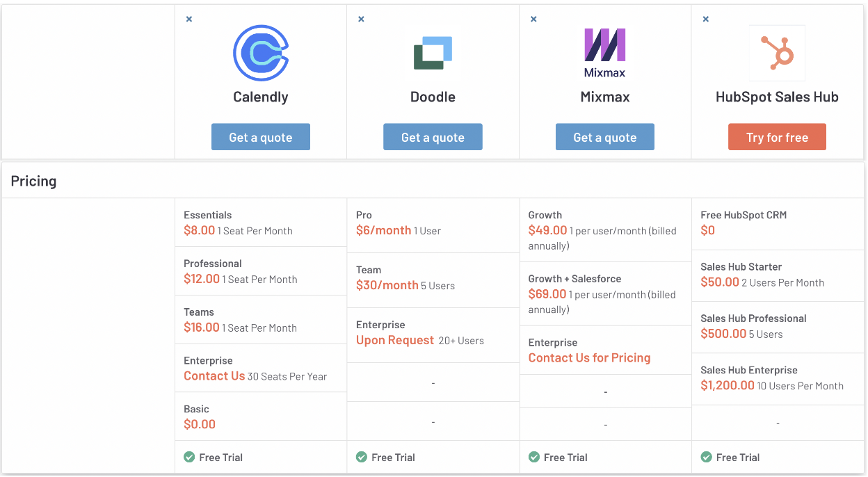Get a quote for Doodle
The image size is (868, 477).
(433, 137)
